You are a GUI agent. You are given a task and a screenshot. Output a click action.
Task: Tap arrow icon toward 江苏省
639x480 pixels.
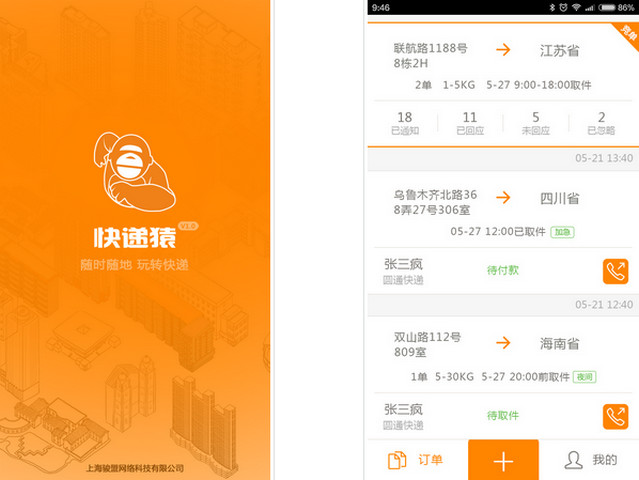[503, 50]
